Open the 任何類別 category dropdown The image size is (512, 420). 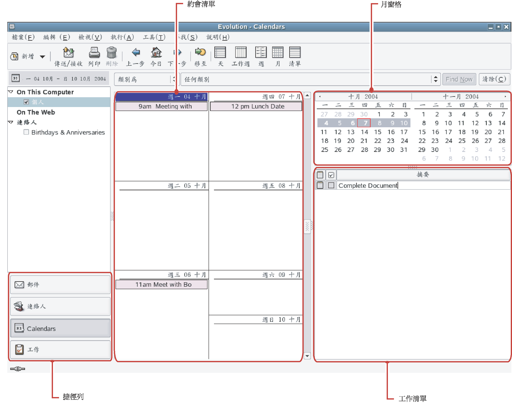(x=435, y=79)
